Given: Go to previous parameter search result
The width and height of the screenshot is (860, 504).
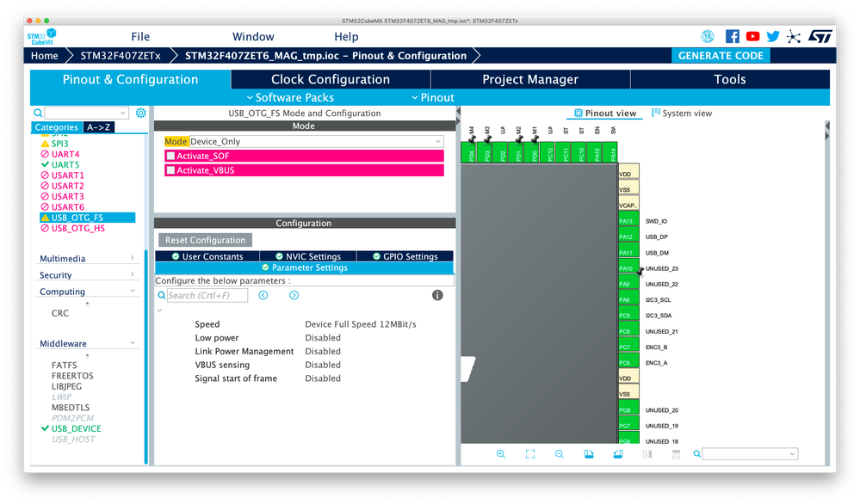Looking at the screenshot, I should point(263,295).
